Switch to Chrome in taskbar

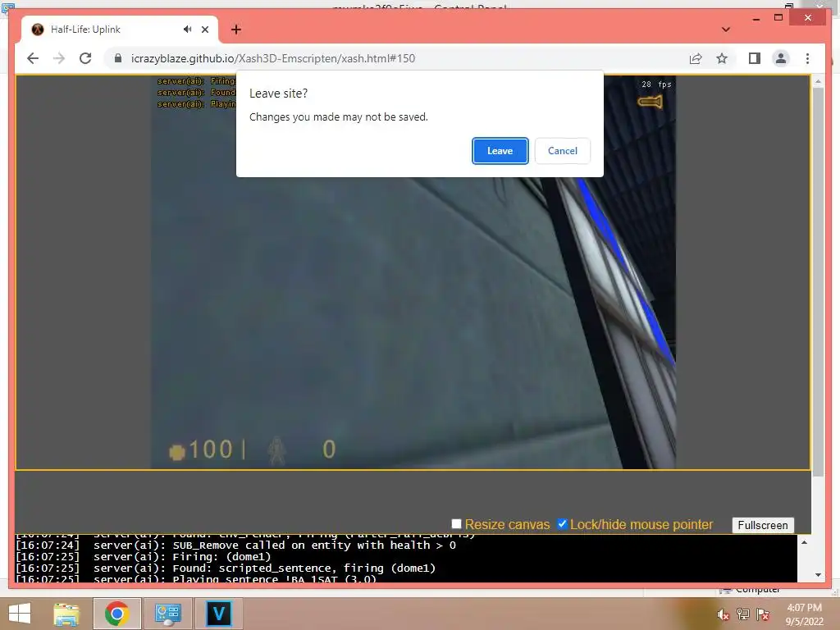[116, 614]
